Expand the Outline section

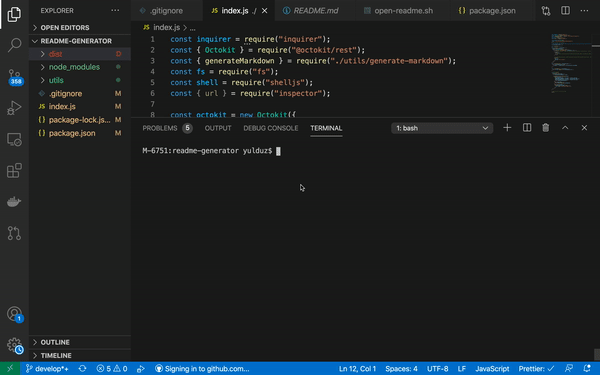click(x=80, y=342)
